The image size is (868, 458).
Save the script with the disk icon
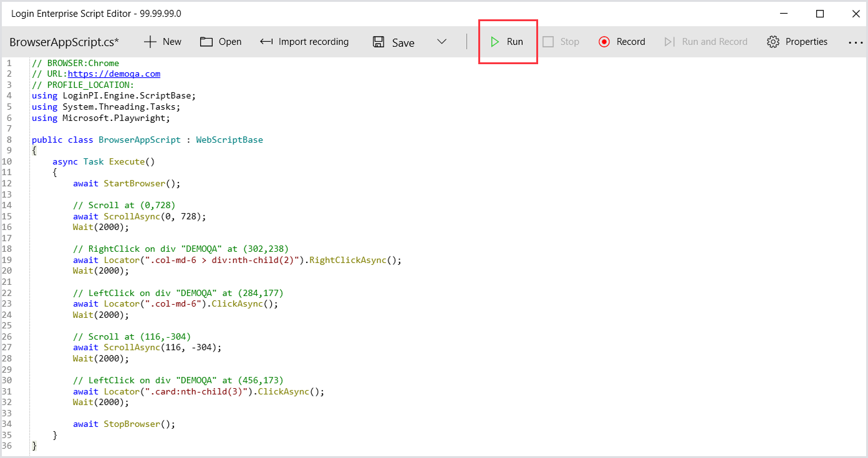click(x=379, y=42)
